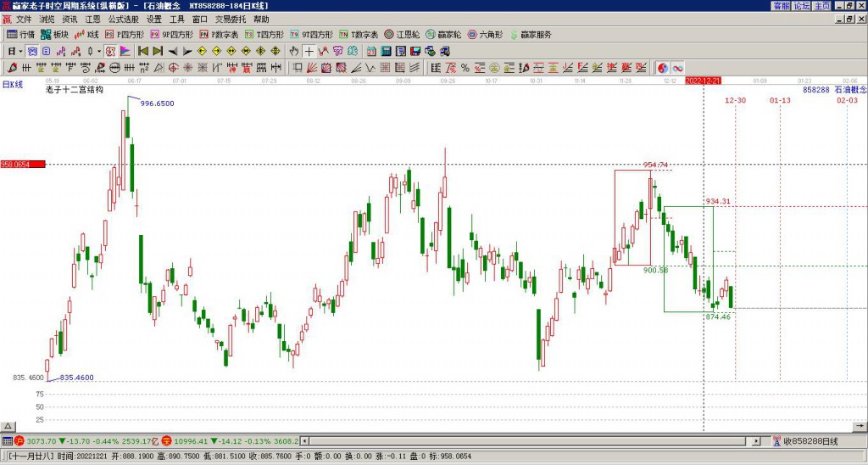Open the 文件 menu
The width and height of the screenshot is (868, 465).
pos(24,20)
